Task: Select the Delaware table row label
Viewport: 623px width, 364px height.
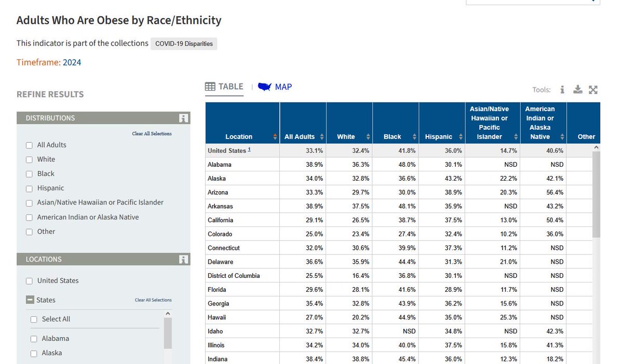Action: click(x=220, y=262)
